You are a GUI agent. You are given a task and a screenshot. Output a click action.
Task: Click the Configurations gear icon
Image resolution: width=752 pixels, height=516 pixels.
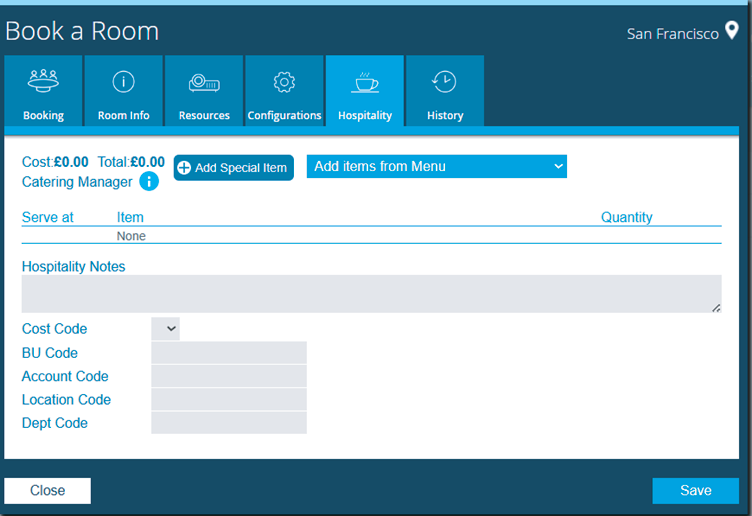tap(284, 82)
